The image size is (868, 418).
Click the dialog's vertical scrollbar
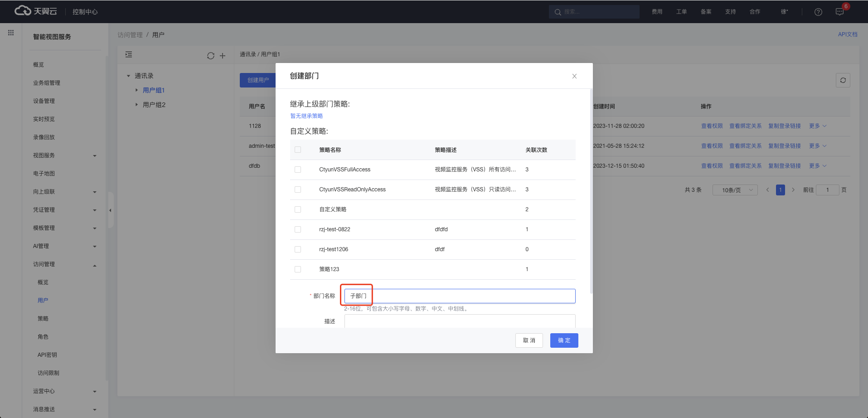tap(591, 190)
